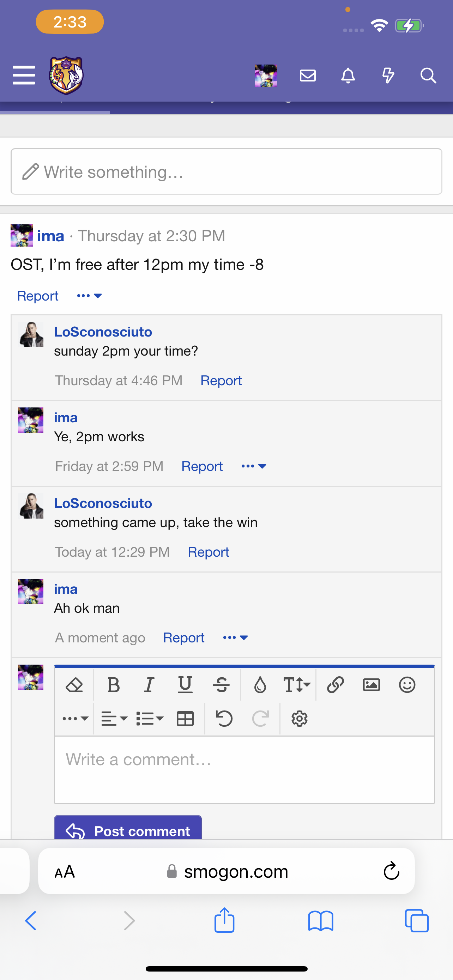This screenshot has height=980, width=453.
Task: Toggle underline formatting in comment editor
Action: tap(185, 685)
